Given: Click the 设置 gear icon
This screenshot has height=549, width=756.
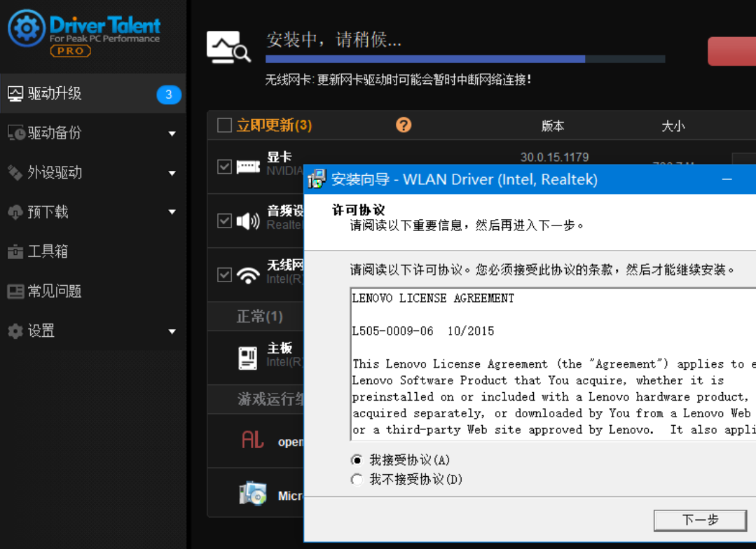Looking at the screenshot, I should (15, 331).
